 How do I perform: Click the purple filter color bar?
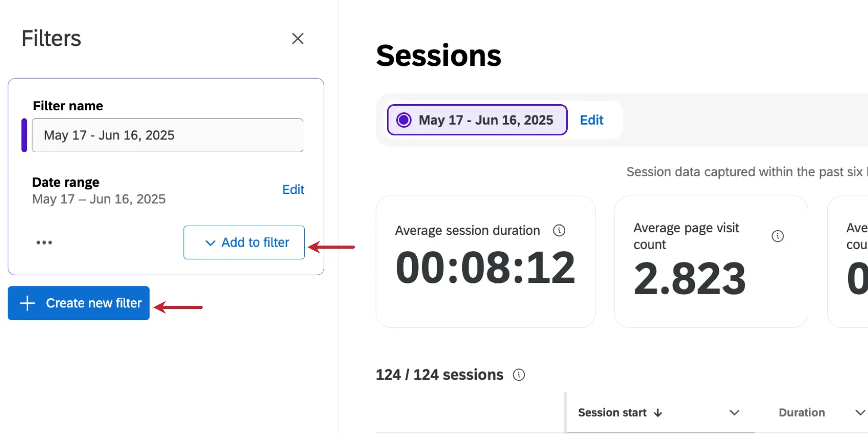pyautogui.click(x=24, y=135)
